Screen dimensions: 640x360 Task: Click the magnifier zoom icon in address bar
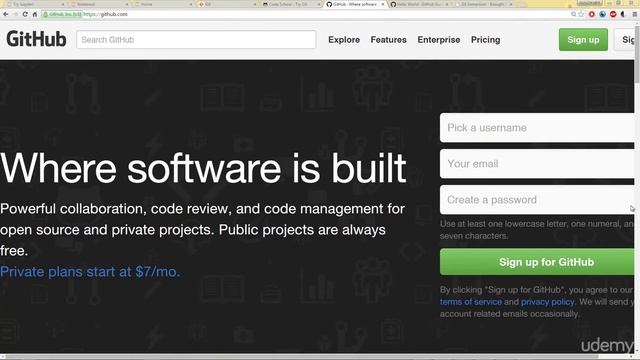(x=573, y=14)
